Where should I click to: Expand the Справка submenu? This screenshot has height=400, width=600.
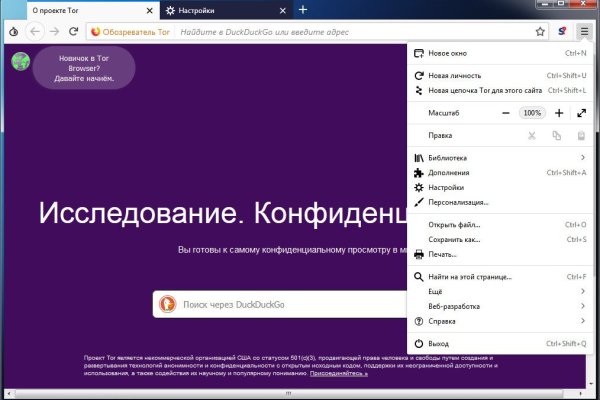pyautogui.click(x=500, y=321)
